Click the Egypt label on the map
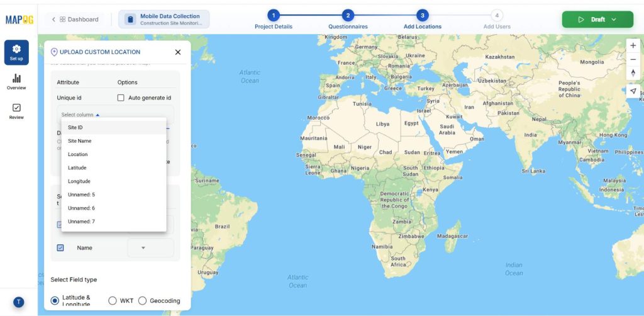Screen dimensions: 644x316 411,123
